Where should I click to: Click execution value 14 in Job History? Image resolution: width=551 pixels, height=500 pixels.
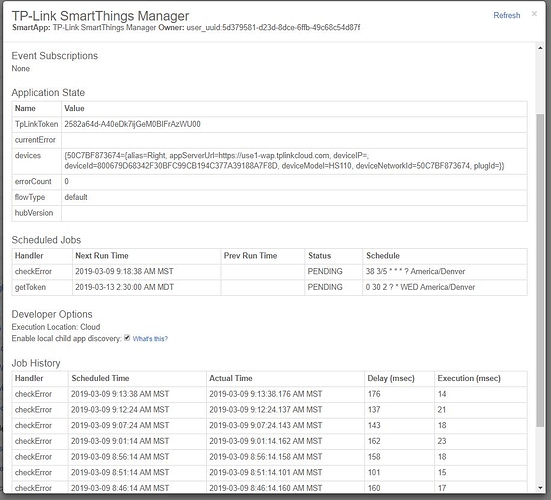pyautogui.click(x=442, y=394)
